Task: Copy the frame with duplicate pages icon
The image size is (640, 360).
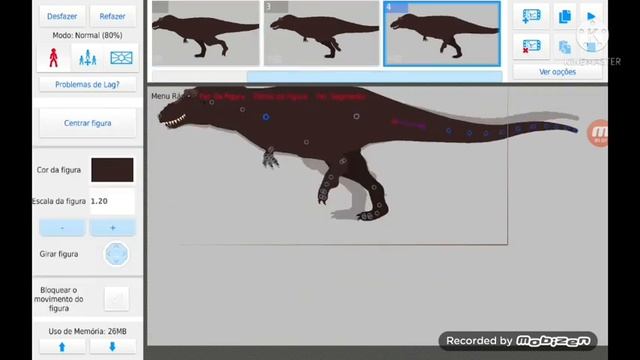Action: tap(565, 16)
